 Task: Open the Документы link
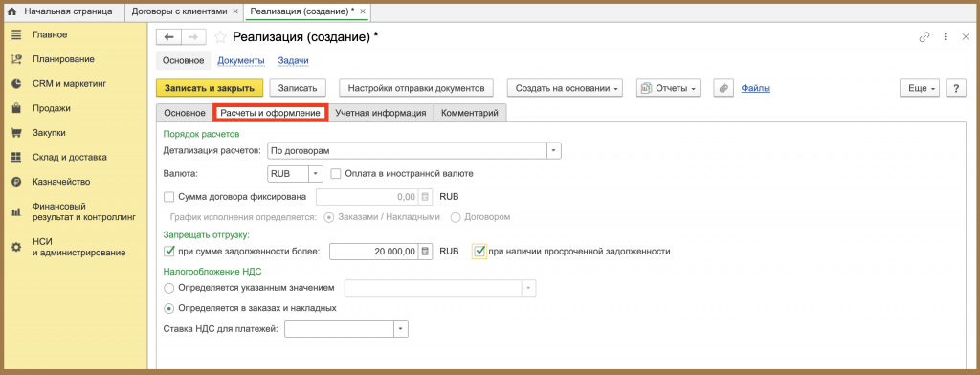(241, 60)
